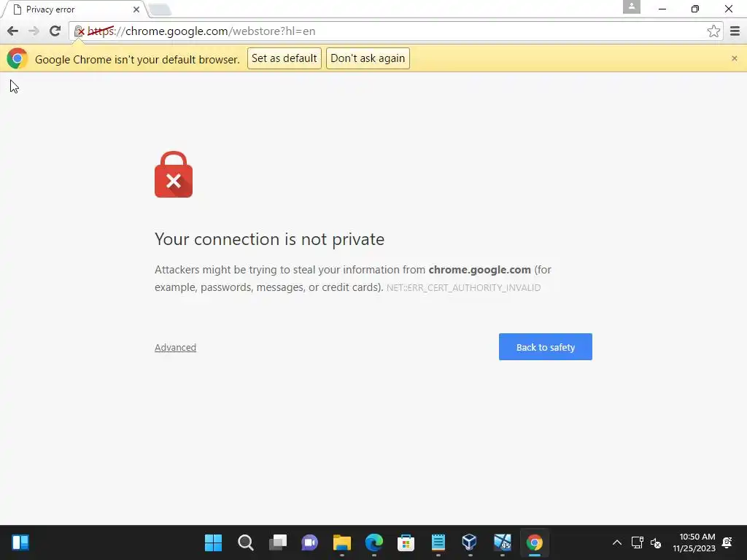This screenshot has height=560, width=747.
Task: Show hidden system tray icons
Action: (x=616, y=542)
